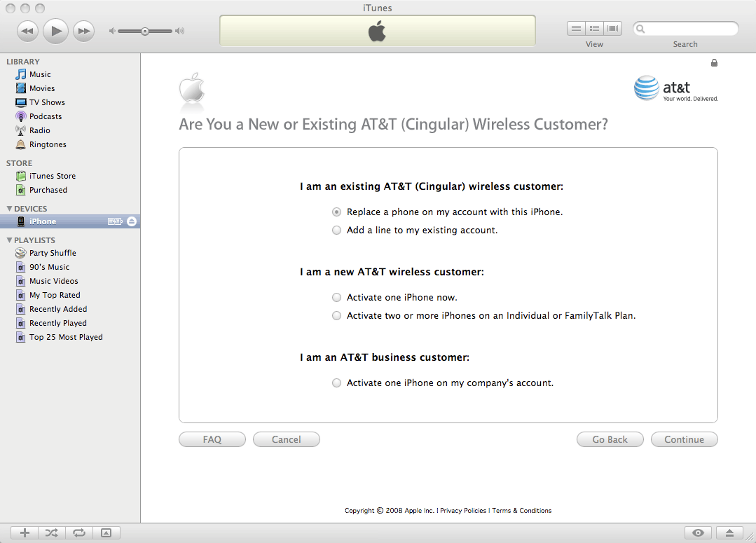Open 90's Music playlist
Screen dimensions: 756x543
point(70,267)
